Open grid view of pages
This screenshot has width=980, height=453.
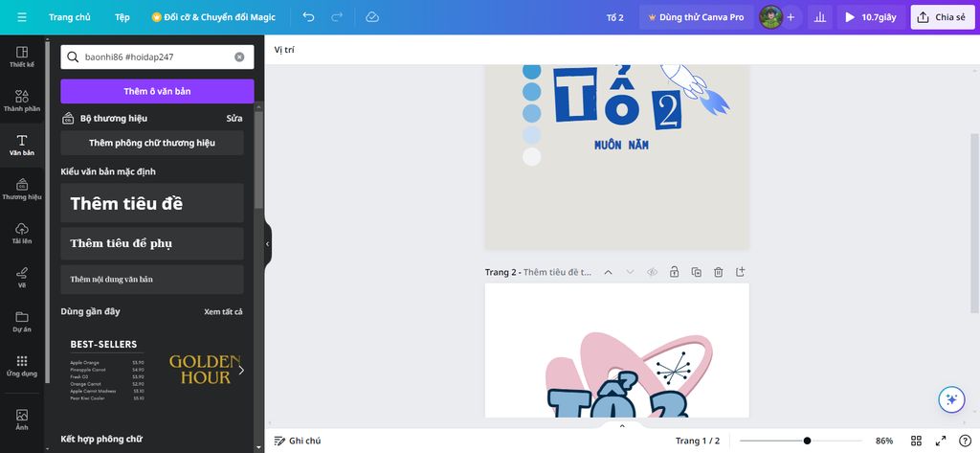tap(916, 441)
